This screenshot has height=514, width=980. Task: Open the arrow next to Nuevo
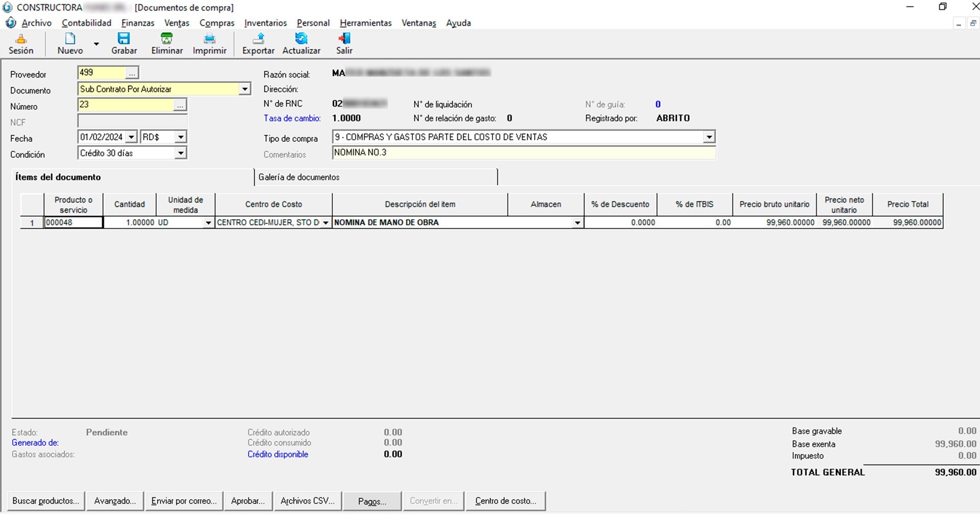pos(96,44)
